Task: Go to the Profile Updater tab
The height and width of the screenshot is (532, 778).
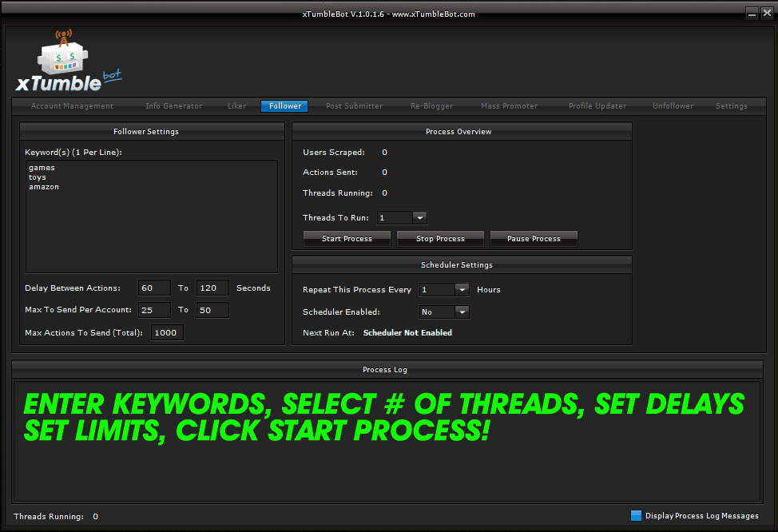Action: pyautogui.click(x=597, y=105)
